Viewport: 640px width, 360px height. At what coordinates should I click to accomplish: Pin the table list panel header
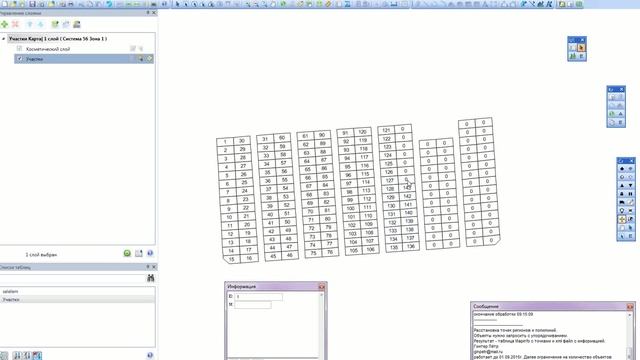[x=148, y=267]
